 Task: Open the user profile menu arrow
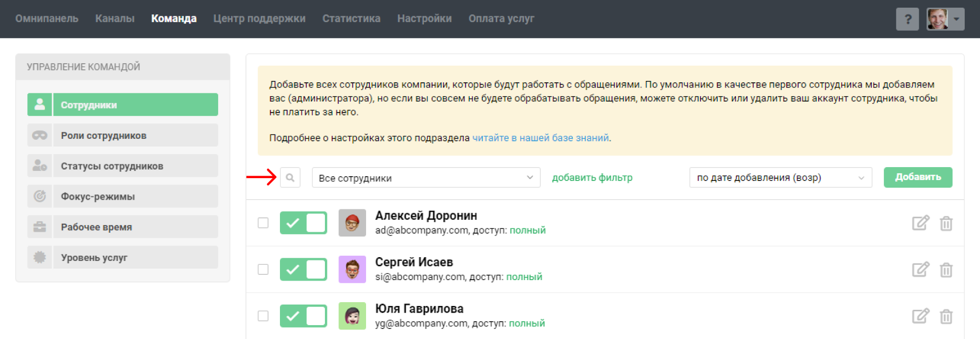[x=957, y=19]
